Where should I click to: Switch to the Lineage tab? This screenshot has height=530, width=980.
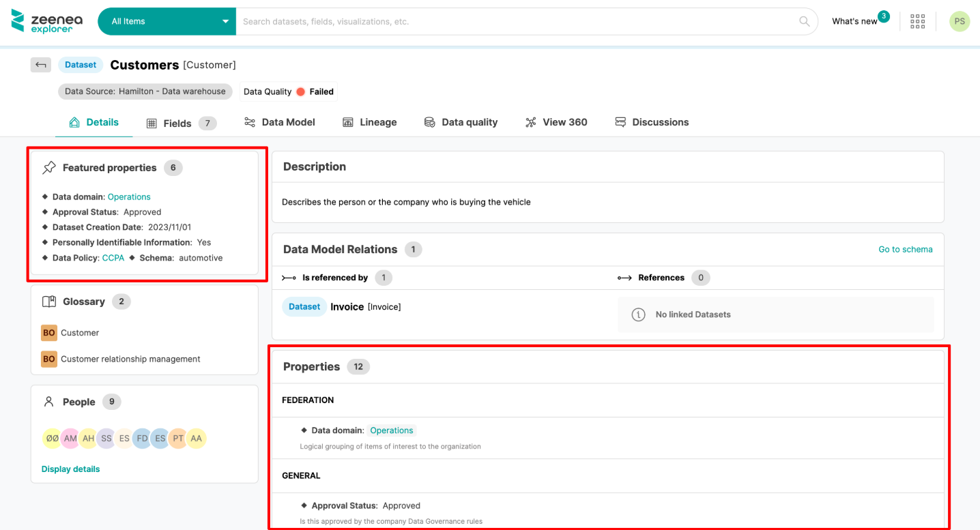pyautogui.click(x=369, y=122)
